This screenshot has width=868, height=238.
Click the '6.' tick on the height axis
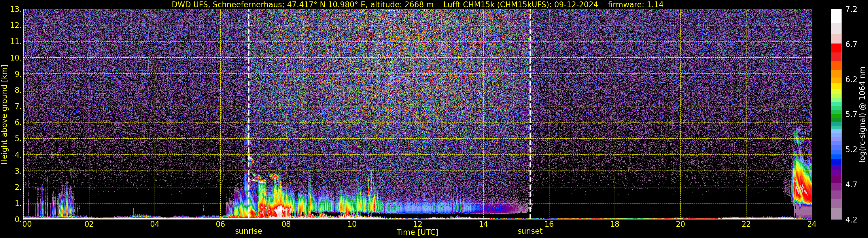(18, 123)
